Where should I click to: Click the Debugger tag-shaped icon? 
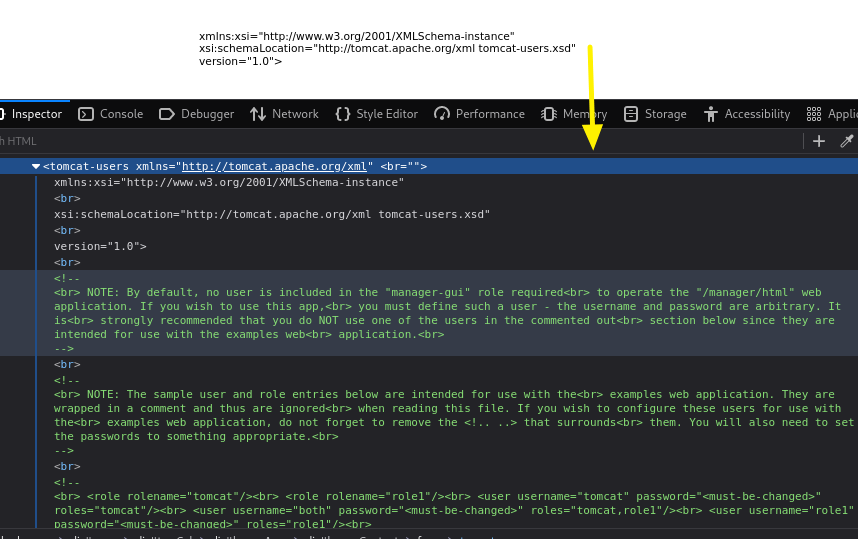click(x=166, y=114)
